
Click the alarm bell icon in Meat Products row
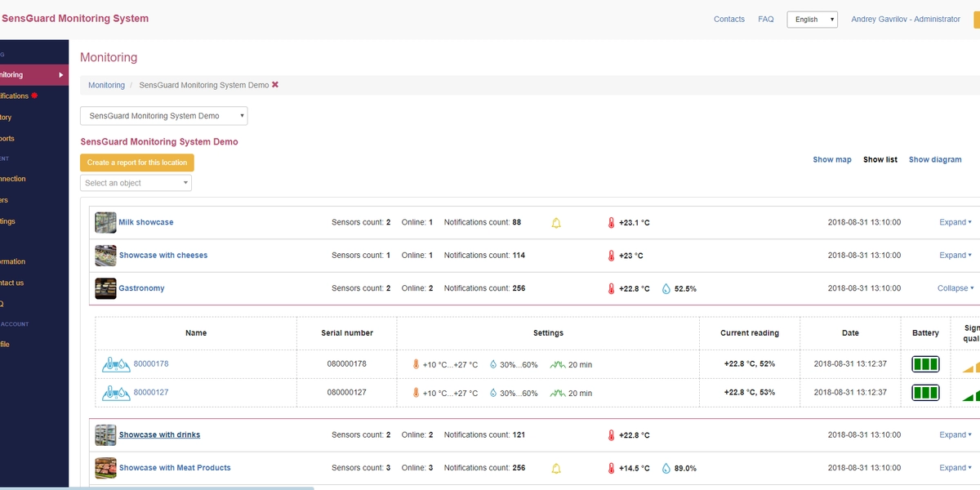(x=556, y=468)
